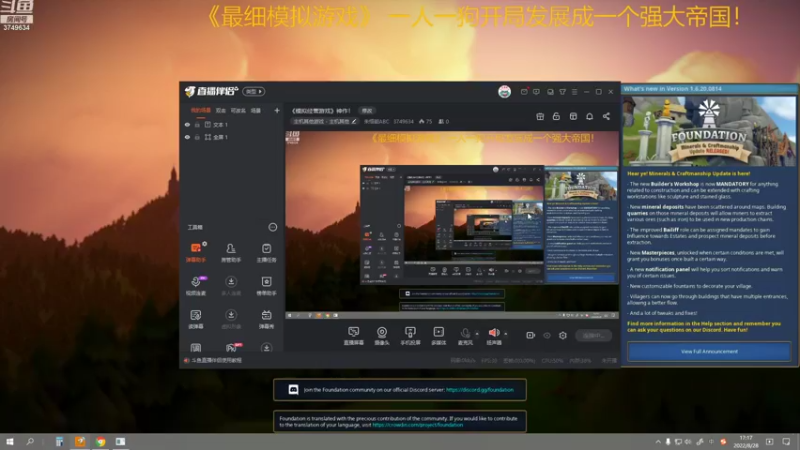
Task: Open Windows notification center
Action: click(786, 442)
